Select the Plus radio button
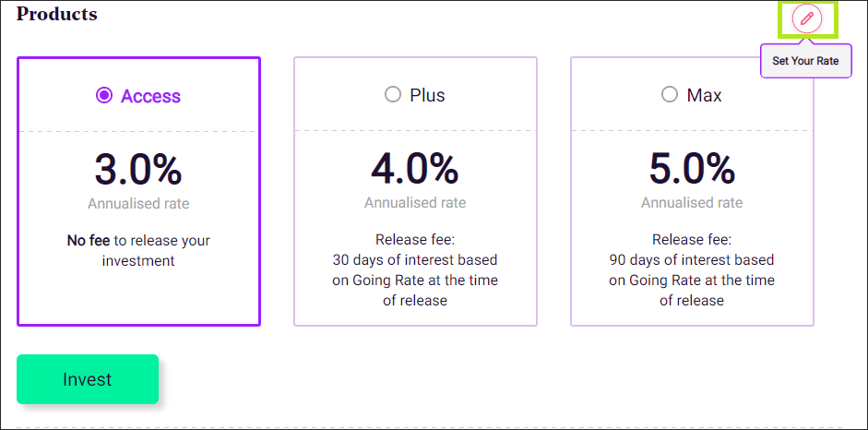This screenshot has width=868, height=430. [392, 95]
